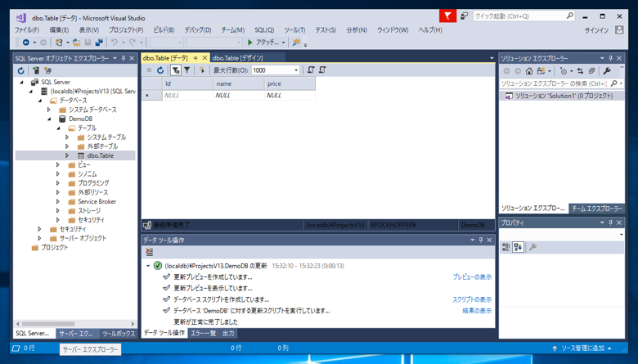Click the notification flag icon in title bar
This screenshot has height=364, width=638.
tap(447, 16)
